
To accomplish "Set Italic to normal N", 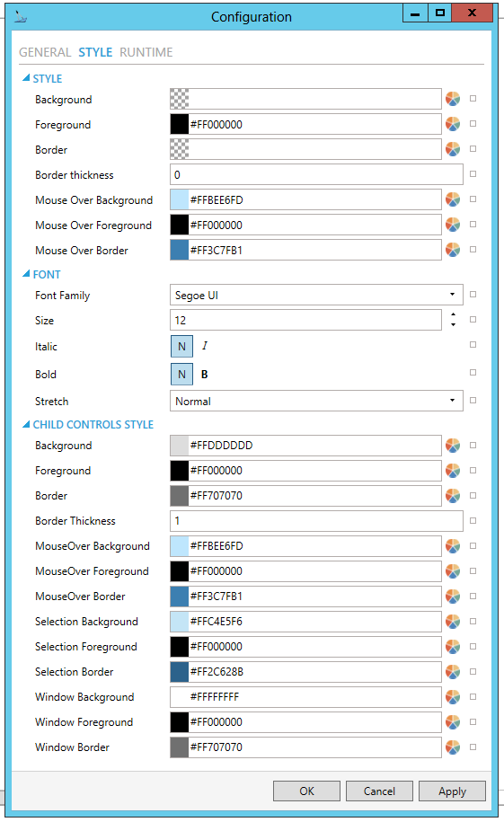I will 181,346.
